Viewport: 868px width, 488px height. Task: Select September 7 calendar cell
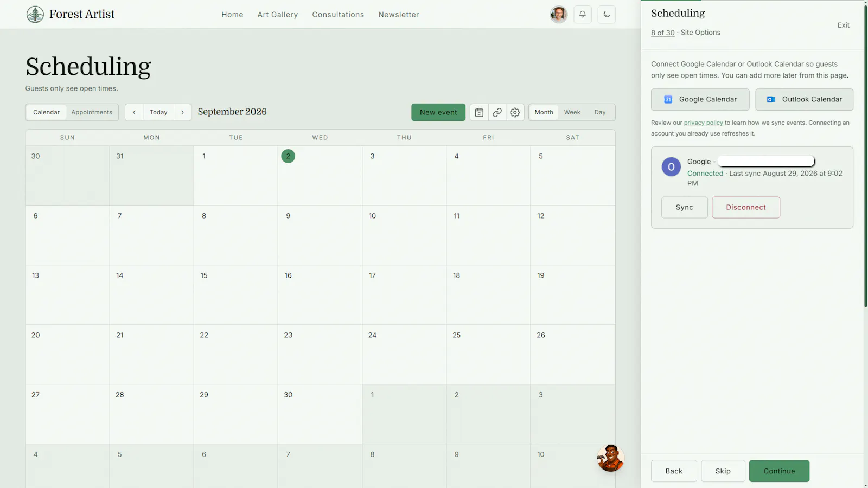click(151, 235)
